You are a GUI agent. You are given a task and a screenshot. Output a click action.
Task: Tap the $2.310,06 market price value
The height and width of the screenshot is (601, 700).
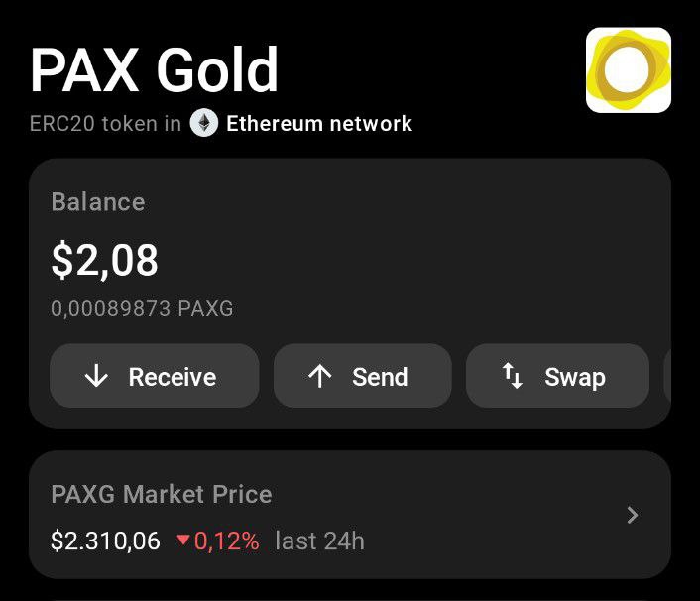click(105, 541)
